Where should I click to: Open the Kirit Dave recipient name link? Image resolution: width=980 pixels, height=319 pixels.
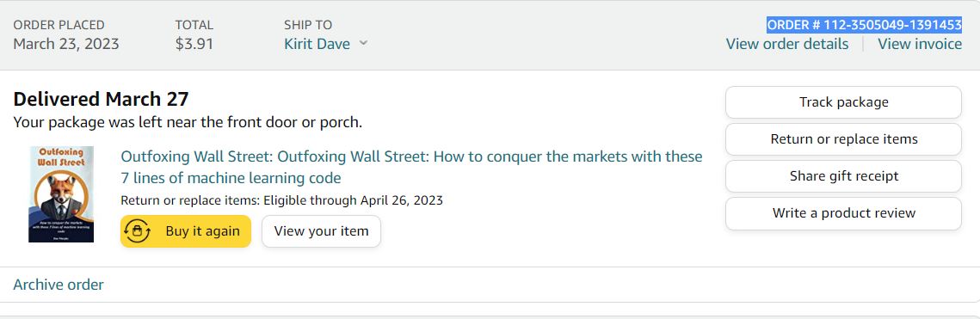point(317,44)
